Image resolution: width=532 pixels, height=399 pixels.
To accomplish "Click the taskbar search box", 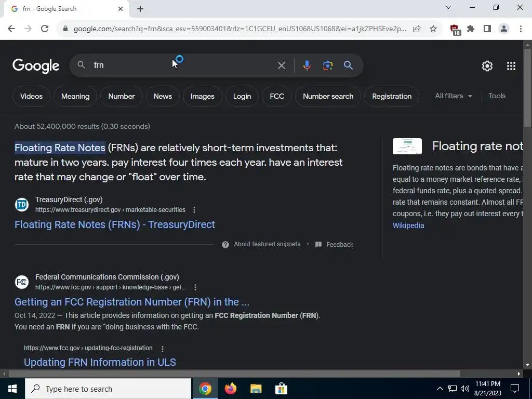I will [x=108, y=389].
